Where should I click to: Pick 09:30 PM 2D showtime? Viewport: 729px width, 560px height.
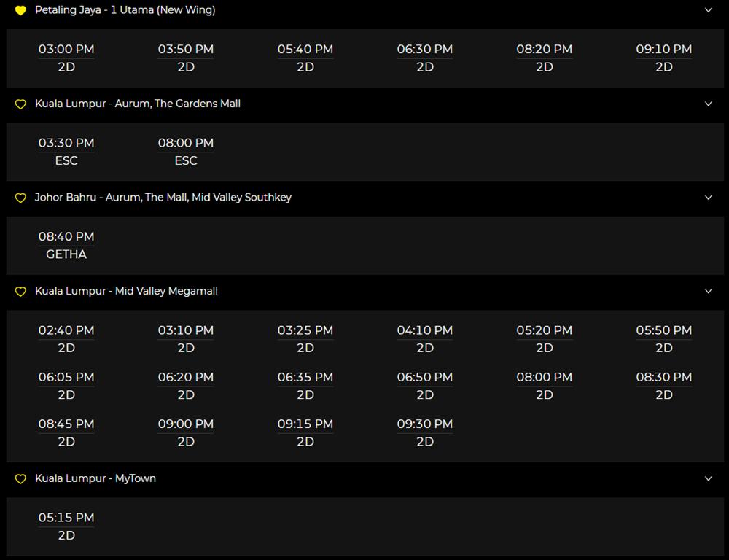point(424,432)
